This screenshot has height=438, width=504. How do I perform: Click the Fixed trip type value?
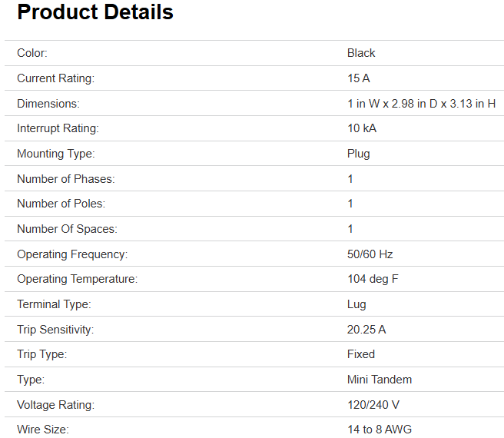[x=361, y=354]
